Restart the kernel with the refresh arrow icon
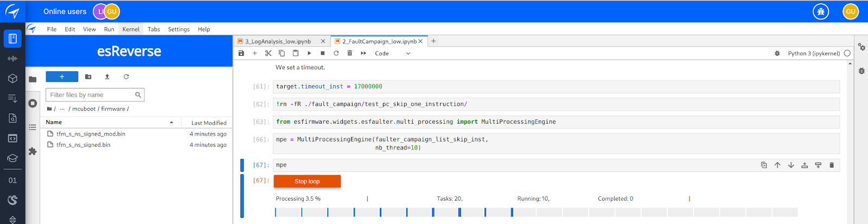Viewport: 868px width, 224px height. pos(336,53)
